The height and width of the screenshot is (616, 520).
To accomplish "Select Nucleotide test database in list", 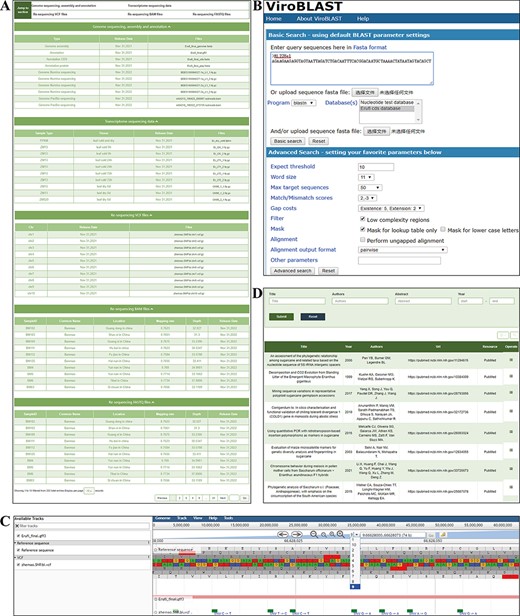I will [x=387, y=102].
